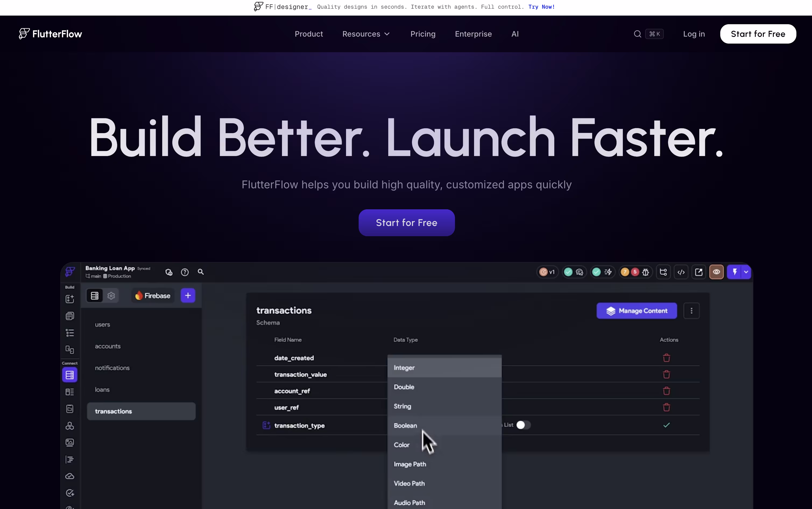Open the code view icon
The image size is (812, 509).
coord(681,272)
